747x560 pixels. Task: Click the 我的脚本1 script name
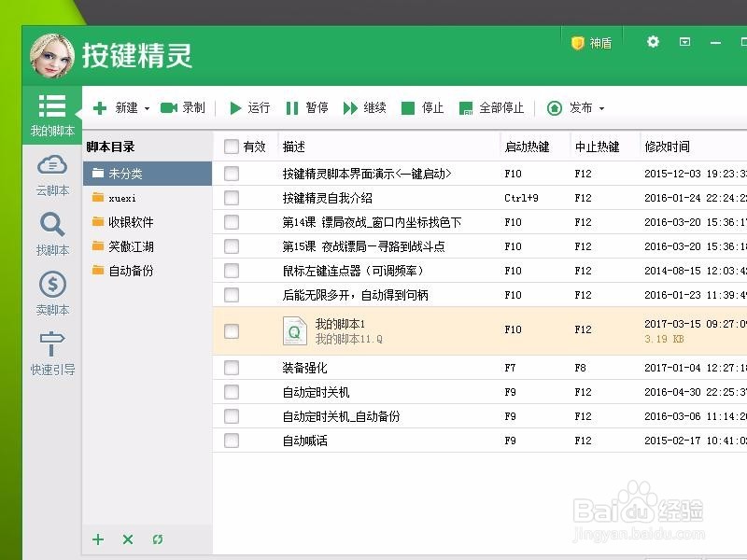340,324
